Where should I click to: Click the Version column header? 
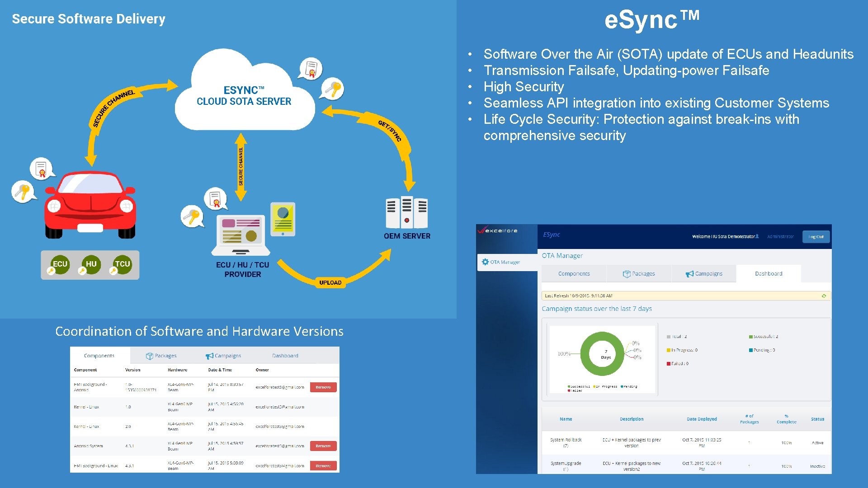(132, 370)
